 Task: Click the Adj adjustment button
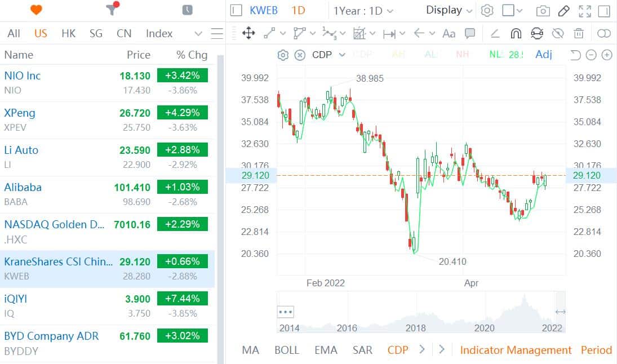coord(544,55)
